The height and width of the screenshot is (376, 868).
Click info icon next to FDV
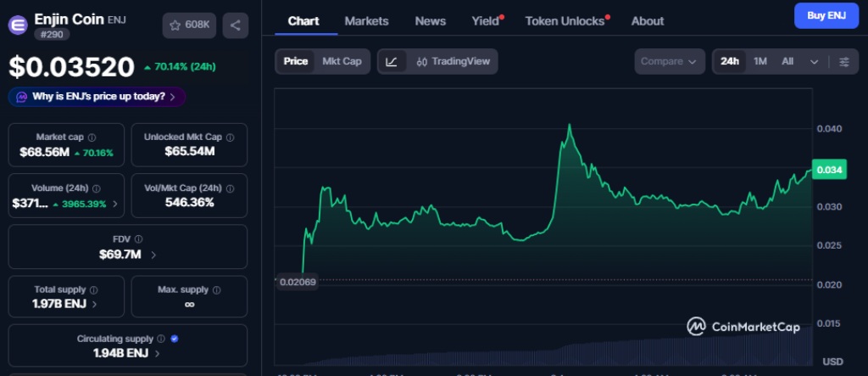coord(138,239)
